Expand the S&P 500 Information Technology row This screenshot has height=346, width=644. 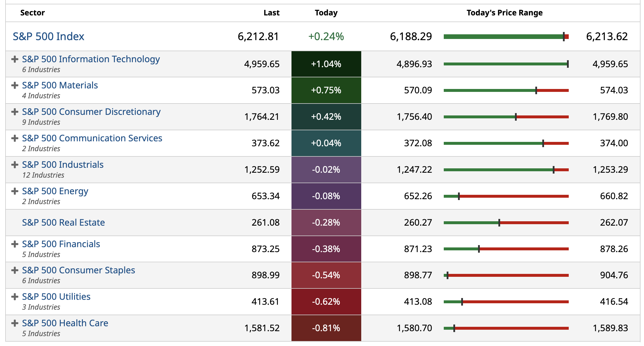pyautogui.click(x=15, y=59)
